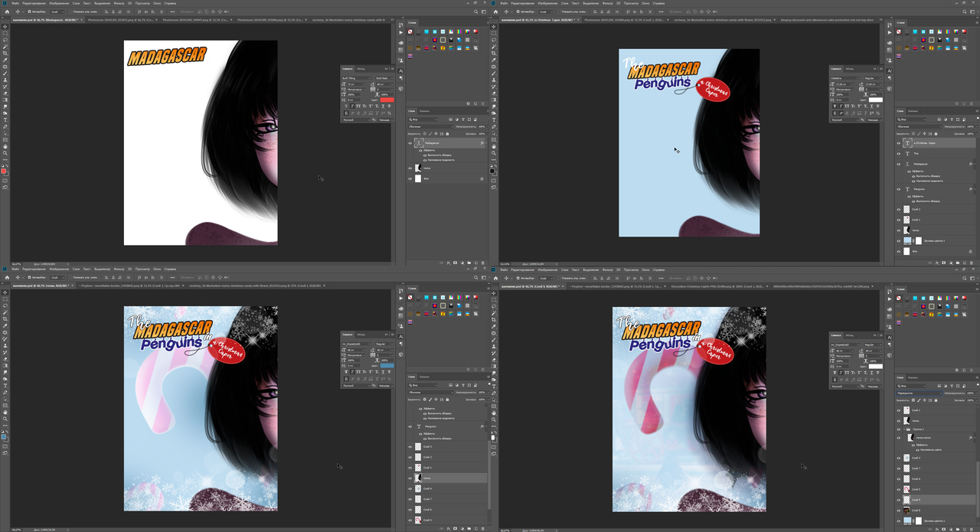This screenshot has width=980, height=532.
Task: Toggle the Автовыбор checkbox in the white-canvas window
Action: coord(29,11)
